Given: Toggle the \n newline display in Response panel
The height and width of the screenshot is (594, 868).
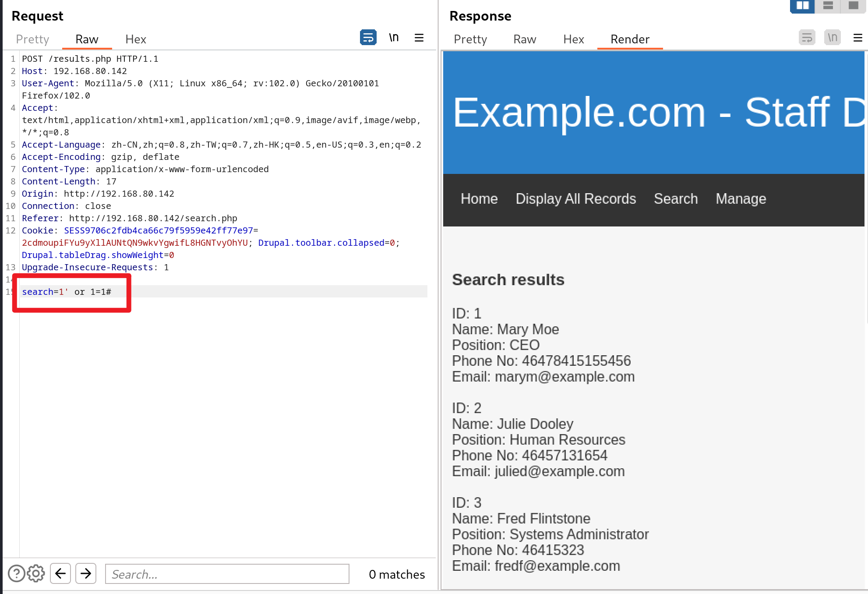Looking at the screenshot, I should pos(833,38).
